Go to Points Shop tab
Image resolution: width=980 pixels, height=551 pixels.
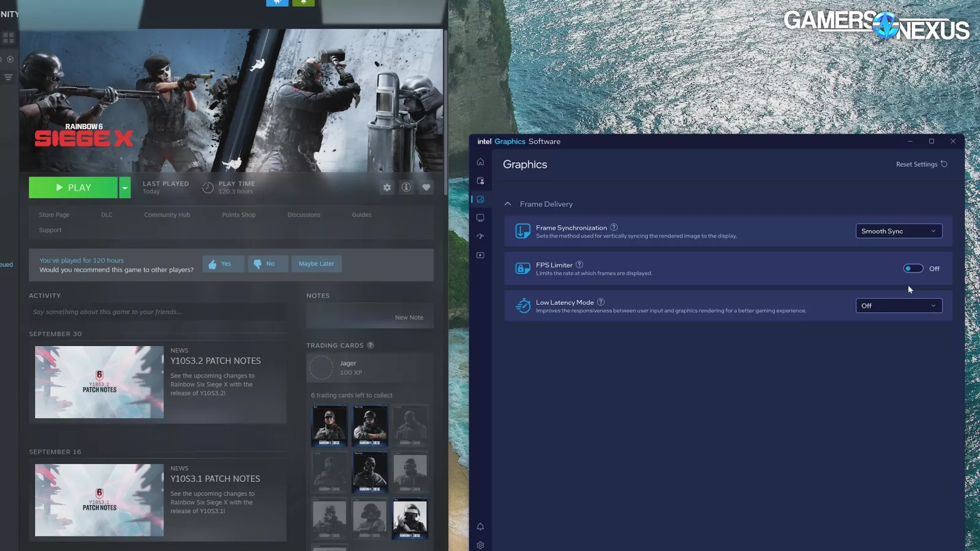[238, 215]
